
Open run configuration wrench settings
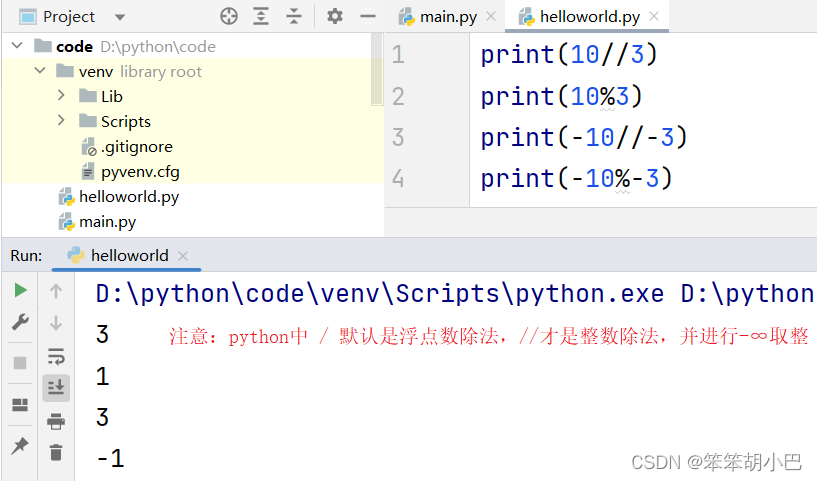(x=20, y=322)
